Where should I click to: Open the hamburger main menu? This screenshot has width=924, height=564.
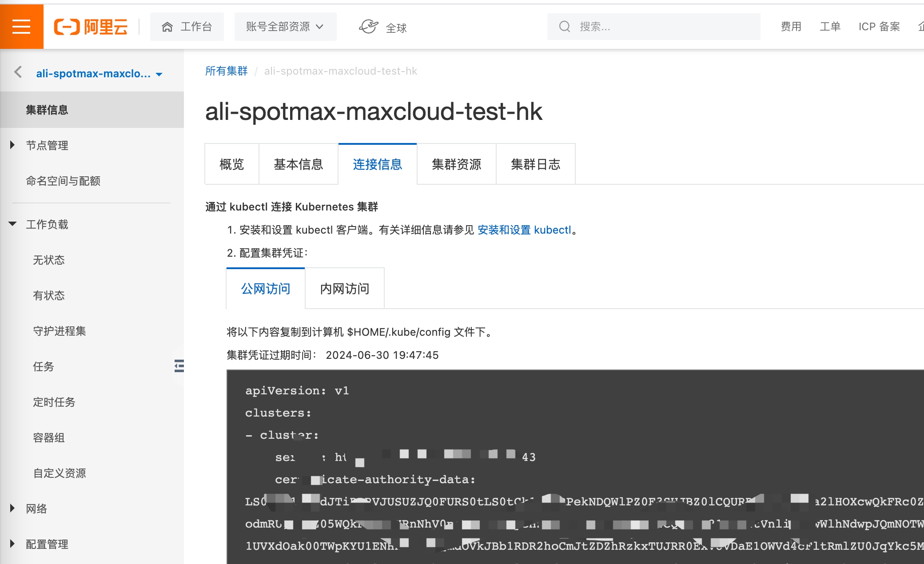point(21,27)
